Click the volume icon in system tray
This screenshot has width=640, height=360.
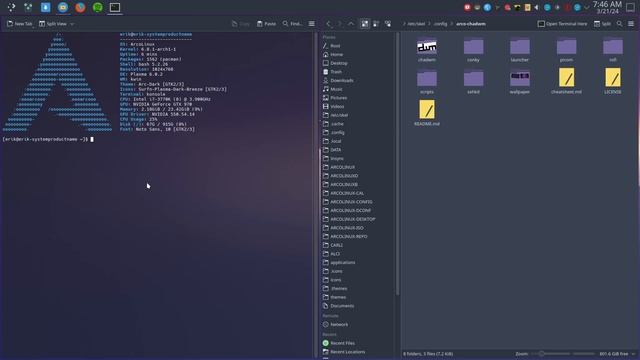pos(536,7)
